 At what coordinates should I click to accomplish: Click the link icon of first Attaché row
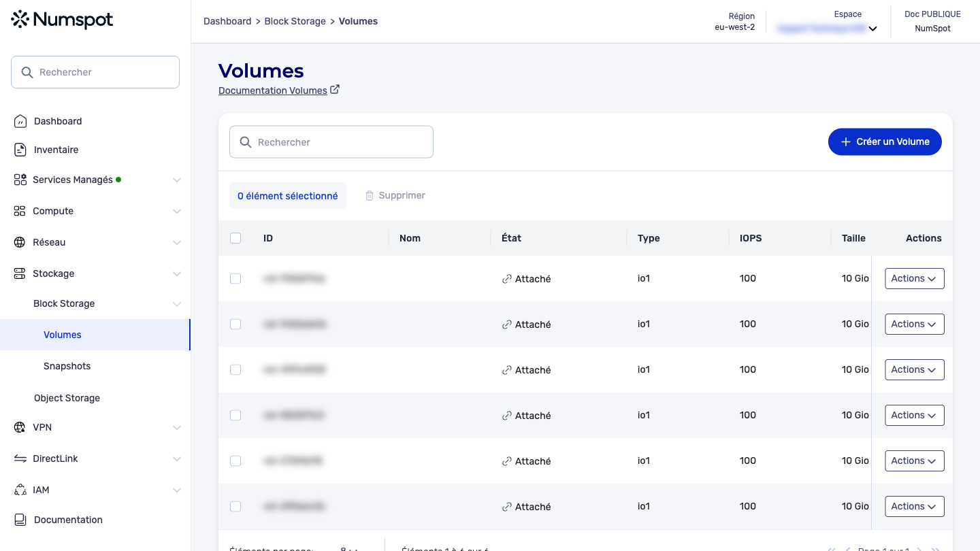507,279
